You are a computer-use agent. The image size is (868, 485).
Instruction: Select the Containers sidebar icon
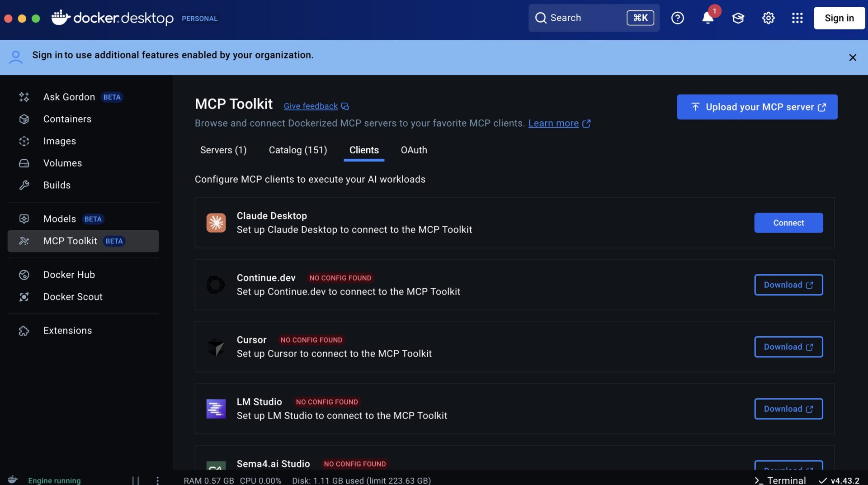point(24,119)
